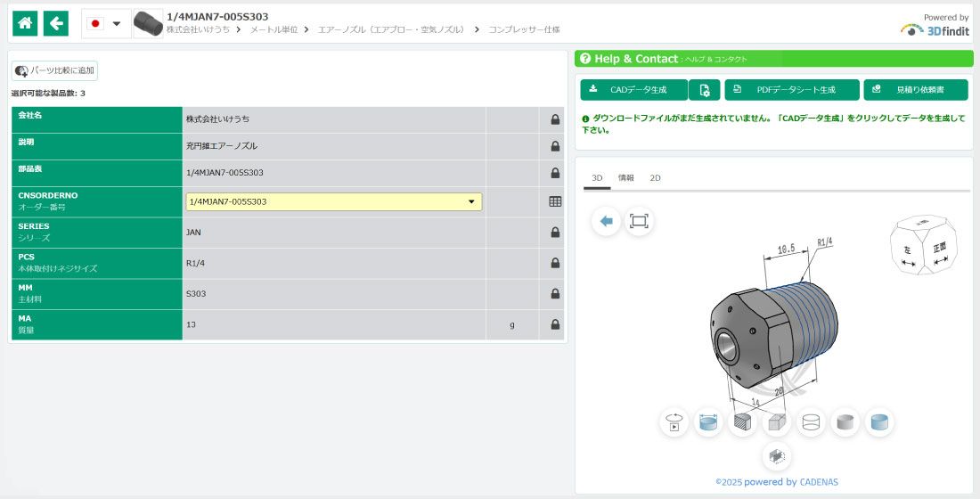The height and width of the screenshot is (499, 980).
Task: Switch to the 2D tab
Action: (x=655, y=178)
